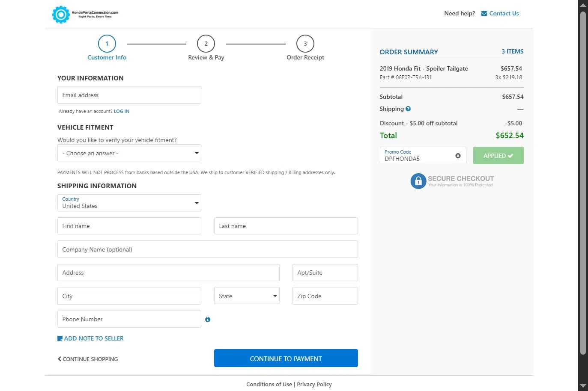Click the scrollbar up arrow

click(x=583, y=5)
